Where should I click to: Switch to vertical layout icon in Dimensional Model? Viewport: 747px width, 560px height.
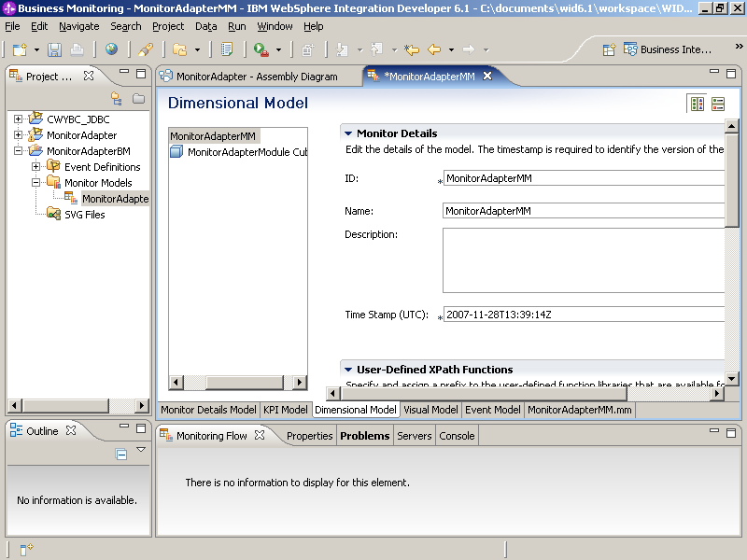coord(718,104)
